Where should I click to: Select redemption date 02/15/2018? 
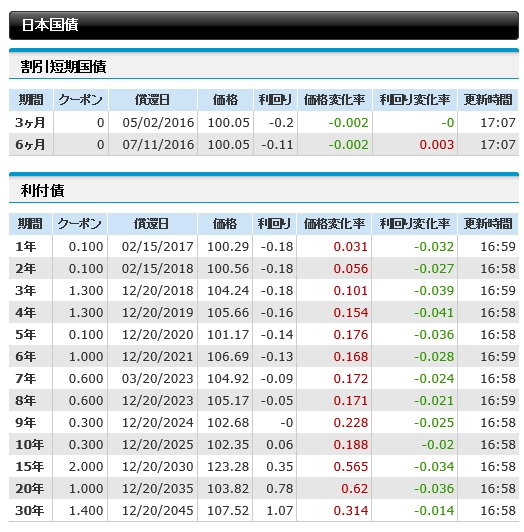coord(157,268)
